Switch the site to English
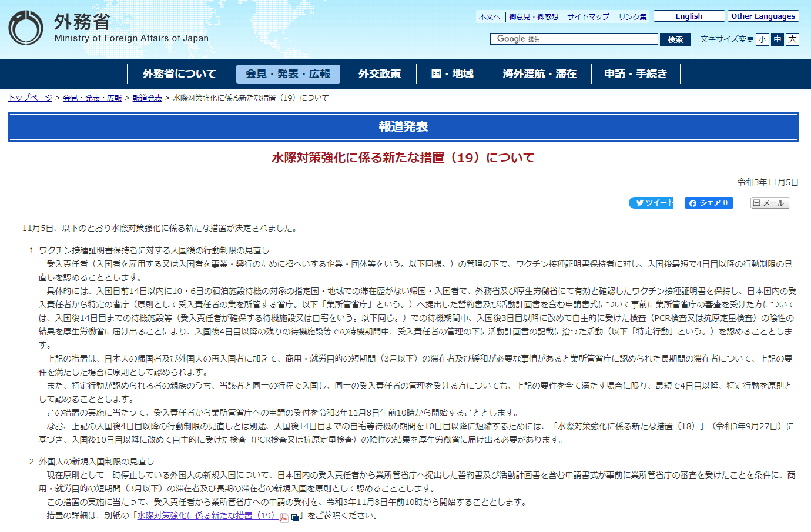Image resolution: width=811 pixels, height=532 pixels. pos(689,16)
